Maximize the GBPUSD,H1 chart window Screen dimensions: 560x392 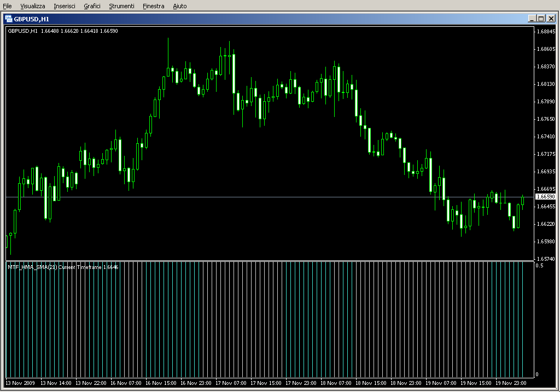click(x=541, y=19)
